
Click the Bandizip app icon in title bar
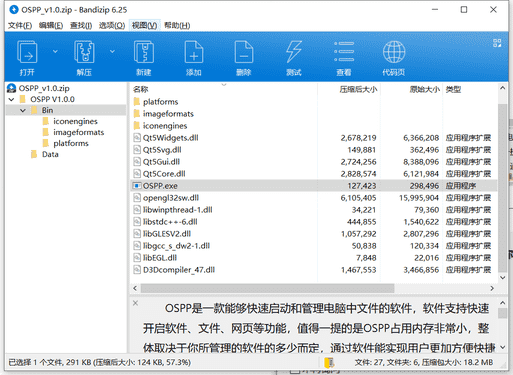pyautogui.click(x=14, y=10)
